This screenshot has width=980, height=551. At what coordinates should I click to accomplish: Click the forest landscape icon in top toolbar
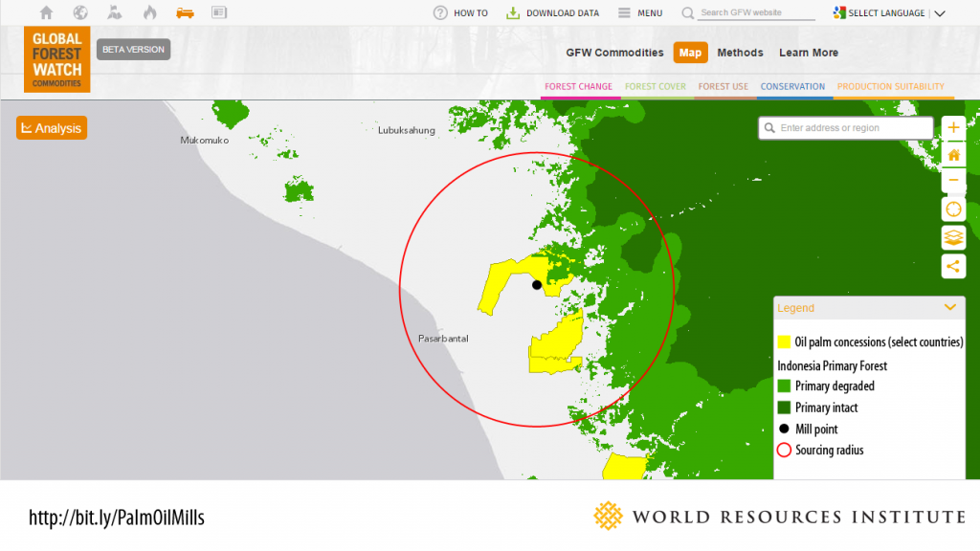(x=115, y=12)
